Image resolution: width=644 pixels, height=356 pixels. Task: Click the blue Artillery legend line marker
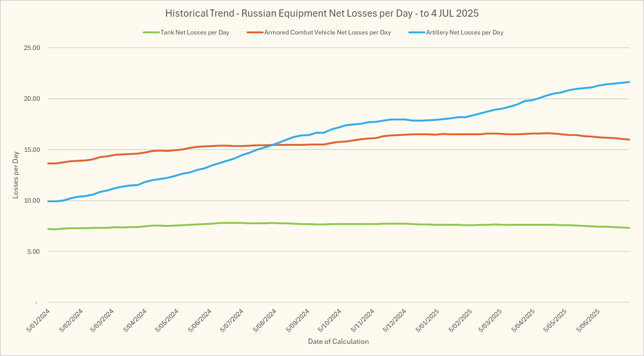tap(417, 33)
